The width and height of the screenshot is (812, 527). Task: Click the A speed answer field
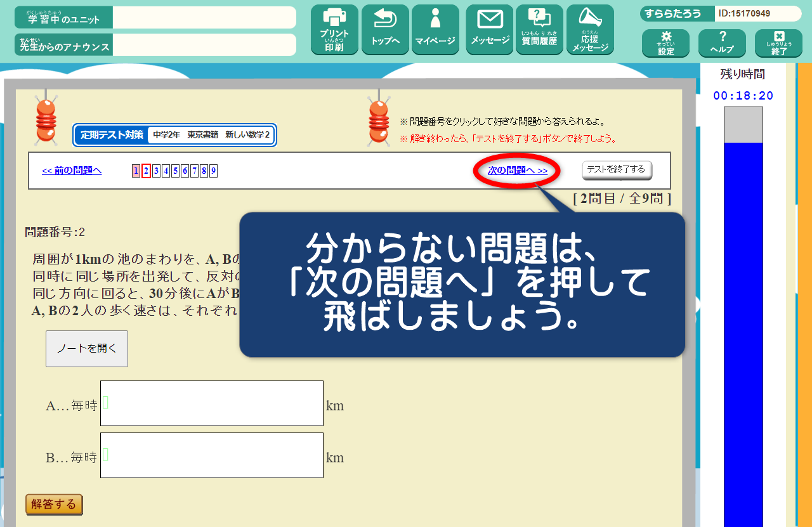click(212, 403)
